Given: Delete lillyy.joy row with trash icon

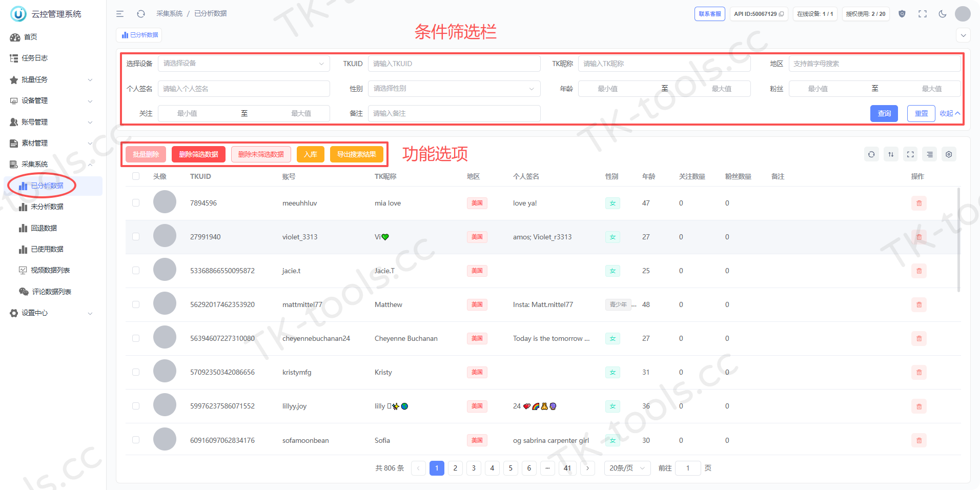Looking at the screenshot, I should [919, 406].
